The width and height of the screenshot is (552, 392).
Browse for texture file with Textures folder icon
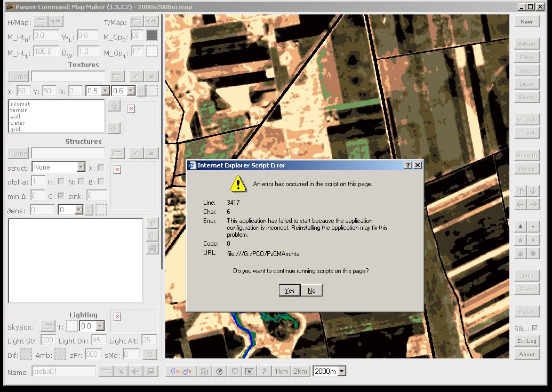[x=117, y=76]
